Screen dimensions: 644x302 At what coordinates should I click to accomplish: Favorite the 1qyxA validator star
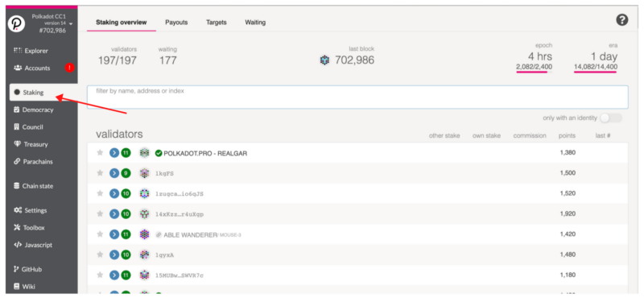[x=100, y=254]
